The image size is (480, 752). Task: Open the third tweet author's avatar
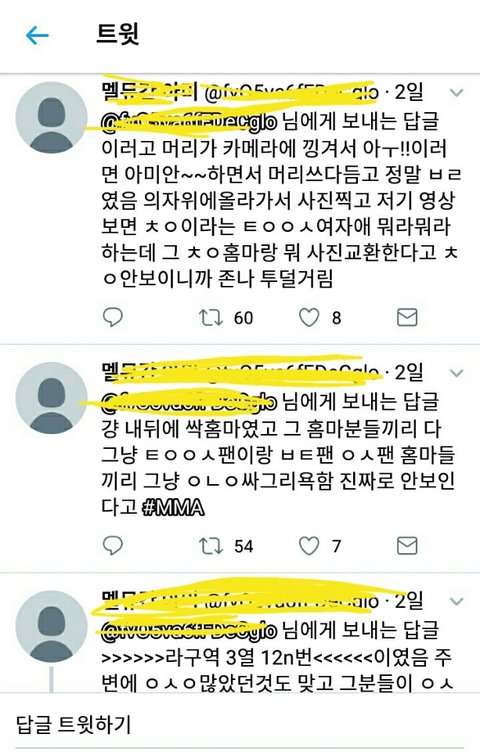pos(51,627)
